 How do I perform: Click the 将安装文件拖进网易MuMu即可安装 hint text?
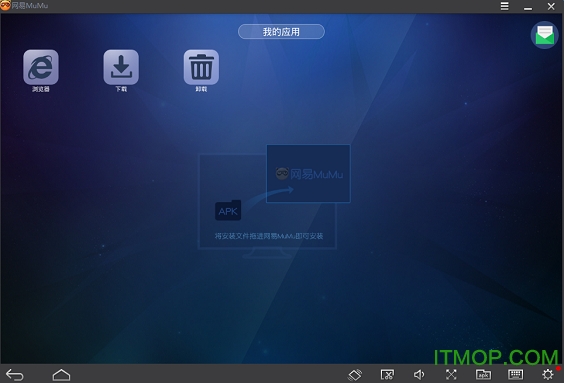point(269,236)
